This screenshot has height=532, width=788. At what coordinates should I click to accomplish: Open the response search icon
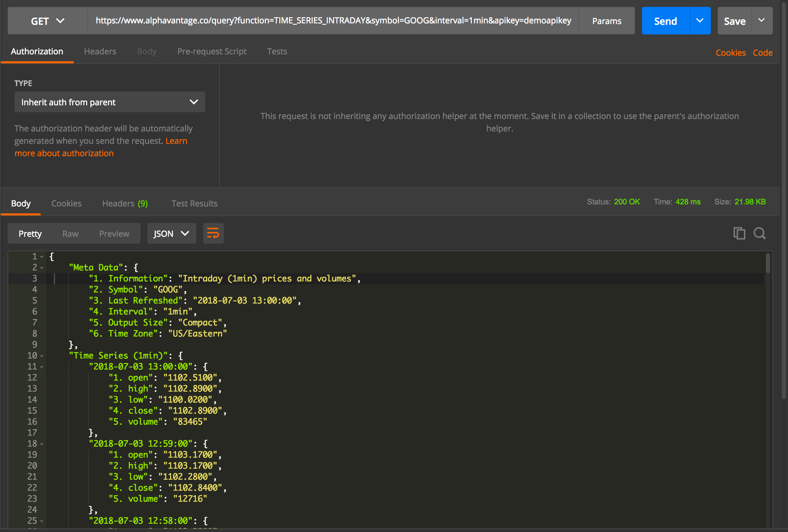[759, 233]
